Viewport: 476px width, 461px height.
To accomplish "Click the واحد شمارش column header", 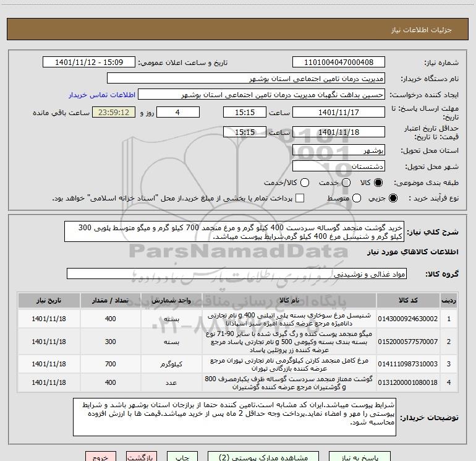I will (171, 300).
